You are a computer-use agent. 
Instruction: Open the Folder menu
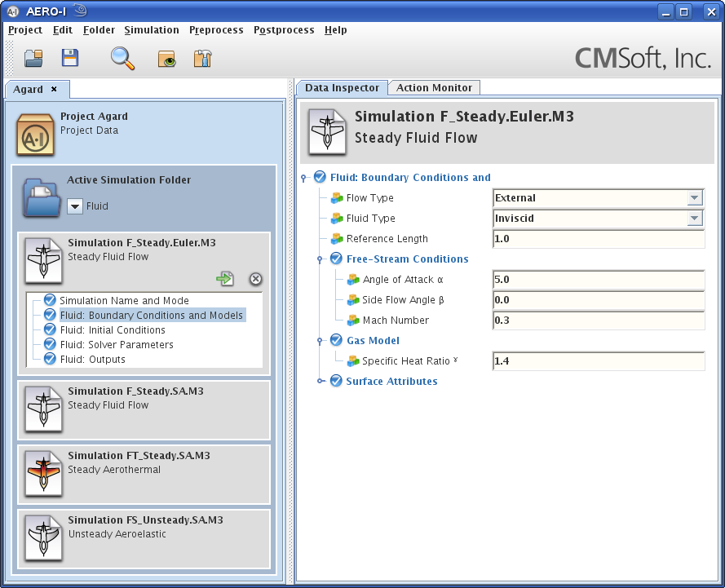[x=99, y=30]
